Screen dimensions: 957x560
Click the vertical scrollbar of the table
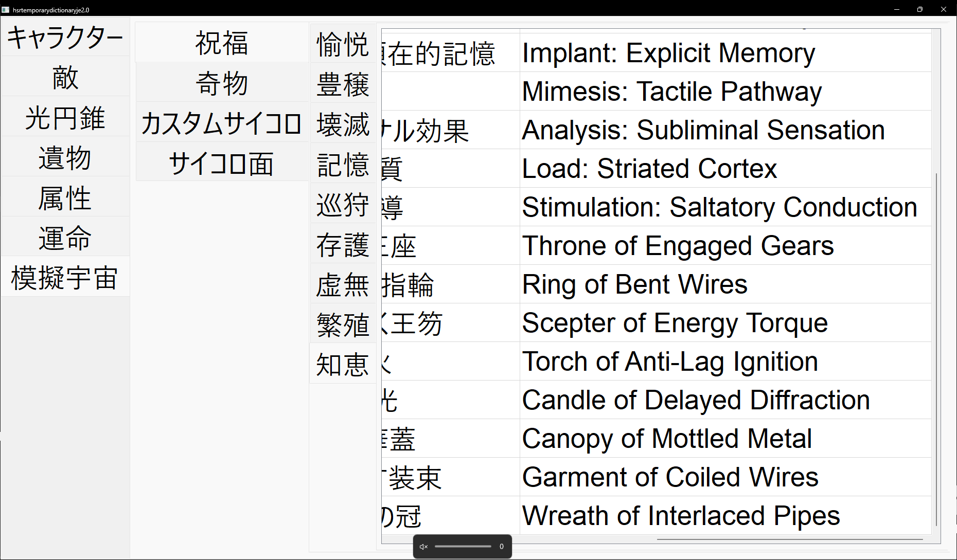coord(936,350)
